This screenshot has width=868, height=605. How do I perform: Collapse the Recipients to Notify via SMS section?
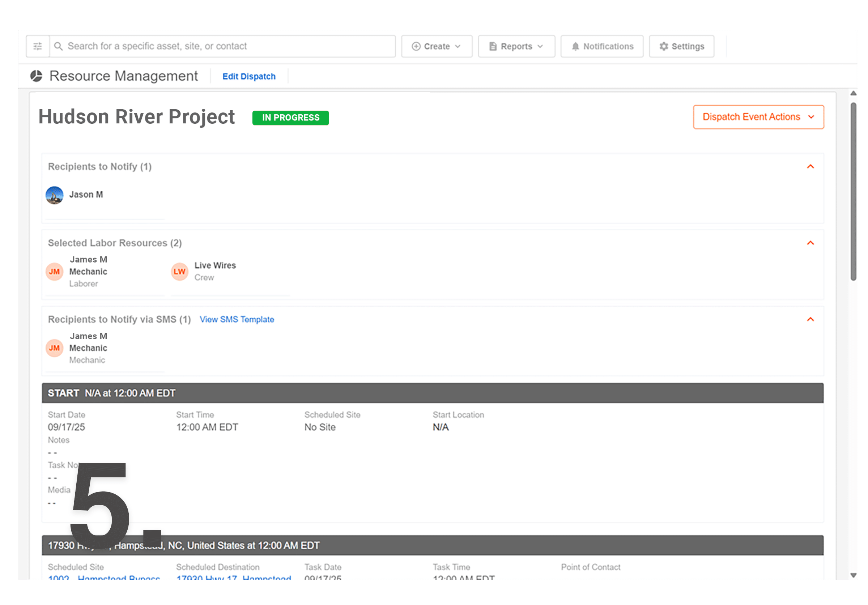(810, 319)
